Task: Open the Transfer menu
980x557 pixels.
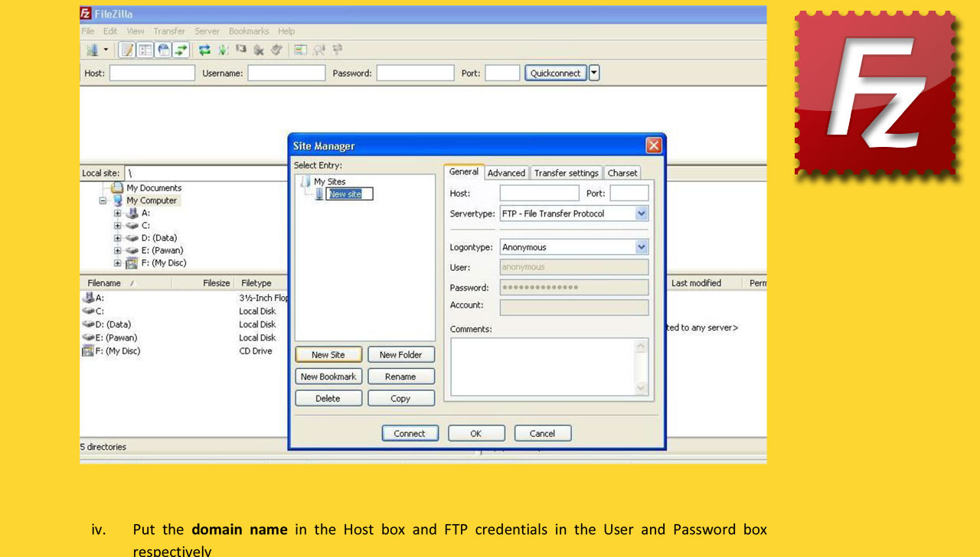Action: click(x=169, y=31)
